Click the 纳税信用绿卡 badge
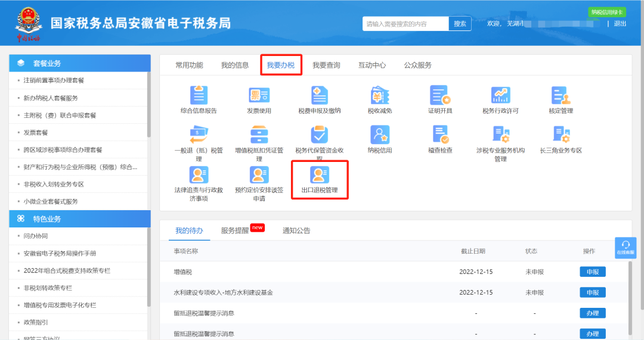 [607, 13]
